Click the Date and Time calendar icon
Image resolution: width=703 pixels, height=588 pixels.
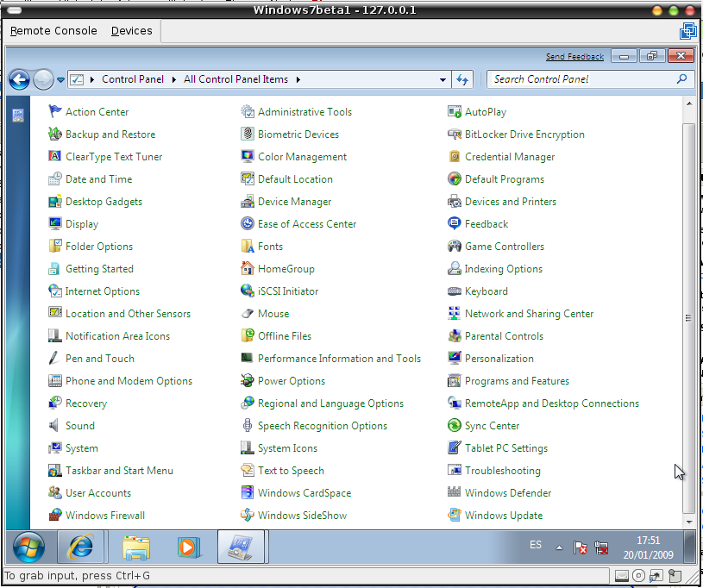[x=54, y=178]
